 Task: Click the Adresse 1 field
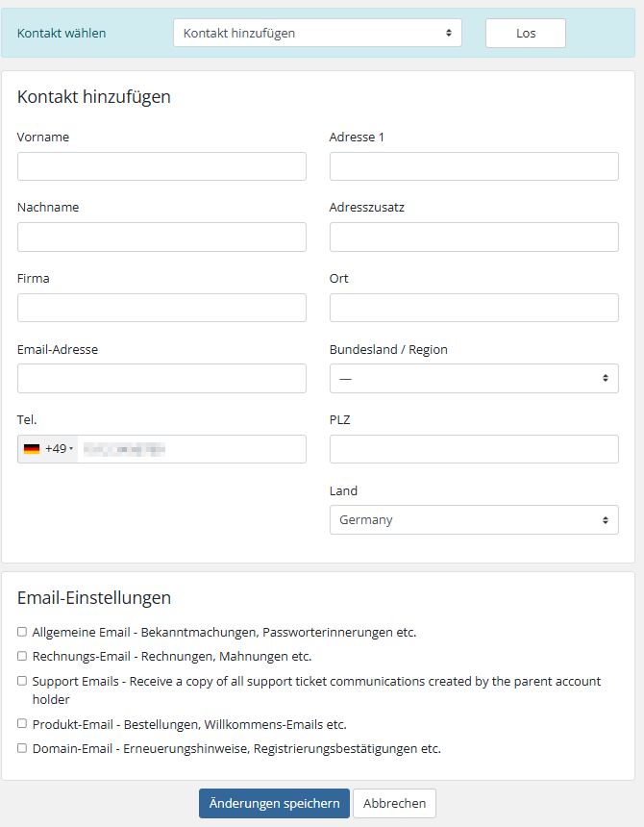pyautogui.click(x=474, y=166)
